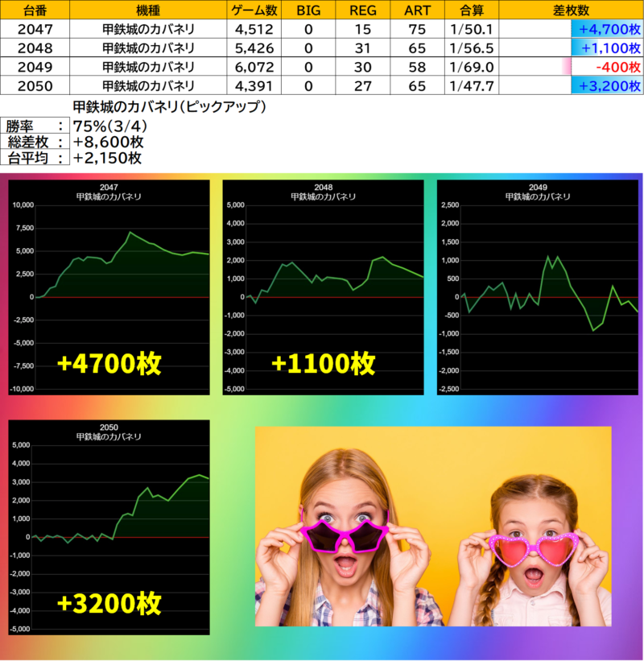Click the 合算 column header
Screen dimensions: 644x661
[472, 10]
